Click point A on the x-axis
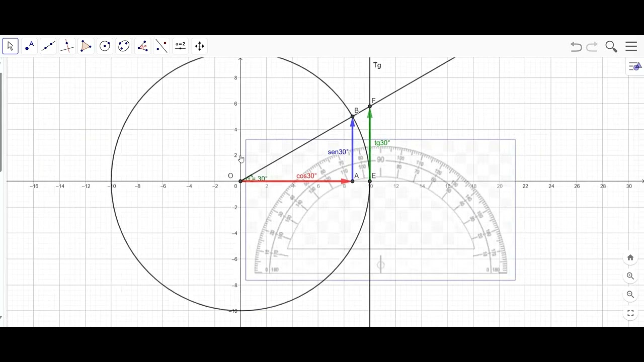 click(x=352, y=181)
